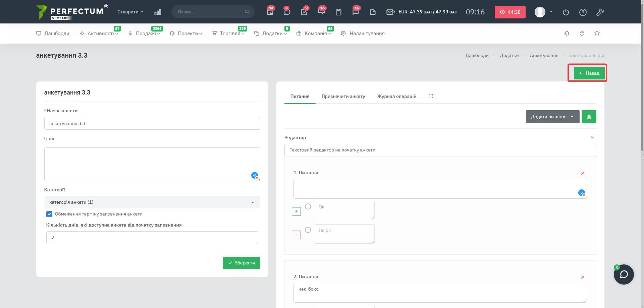This screenshot has width=644, height=308.
Task: Remove 'Не ок' option with red minus button
Action: point(296,235)
